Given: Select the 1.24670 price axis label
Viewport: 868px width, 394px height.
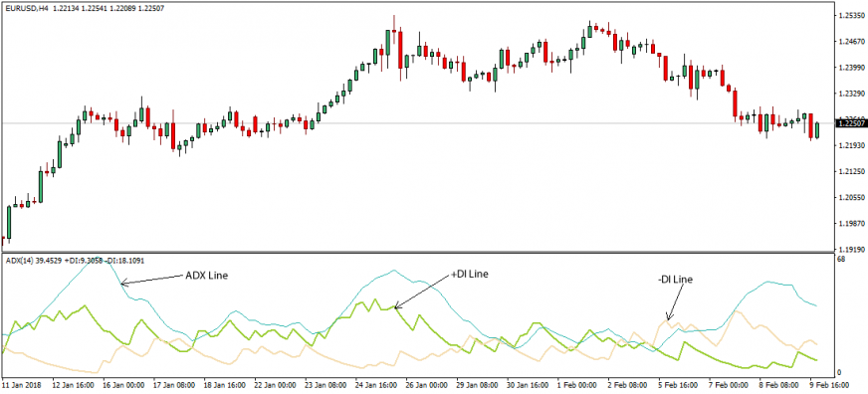Looking at the screenshot, I should (x=853, y=43).
